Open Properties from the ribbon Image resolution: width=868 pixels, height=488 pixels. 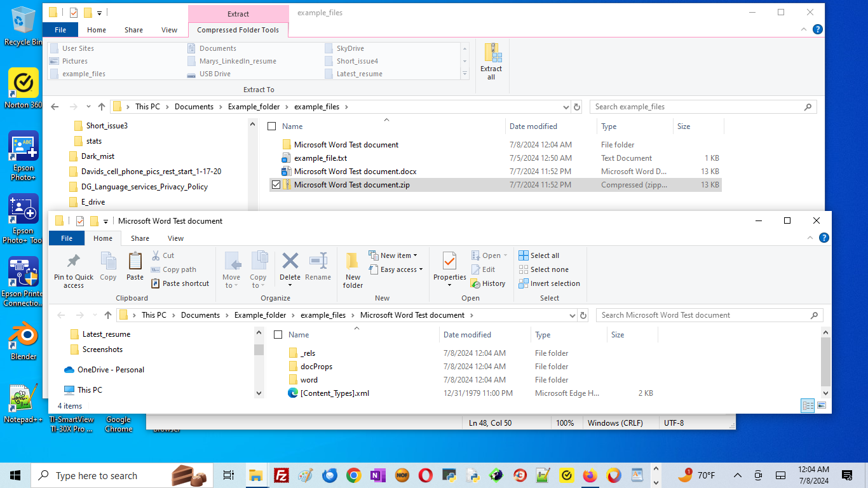(450, 267)
